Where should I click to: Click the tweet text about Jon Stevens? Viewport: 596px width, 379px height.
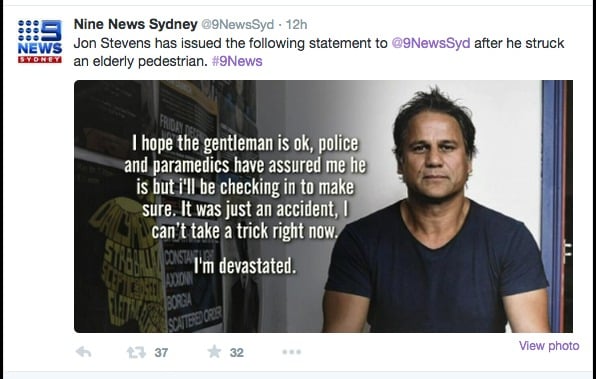(319, 52)
